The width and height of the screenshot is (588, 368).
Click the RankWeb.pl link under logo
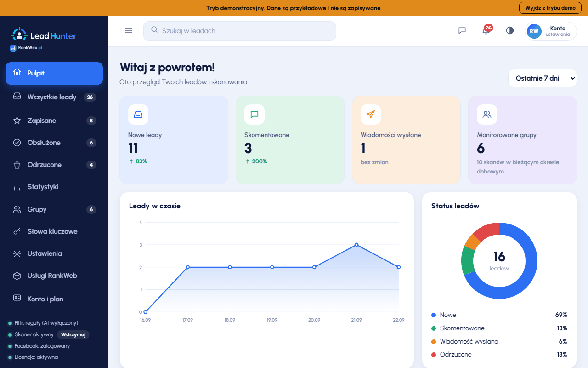[26, 47]
